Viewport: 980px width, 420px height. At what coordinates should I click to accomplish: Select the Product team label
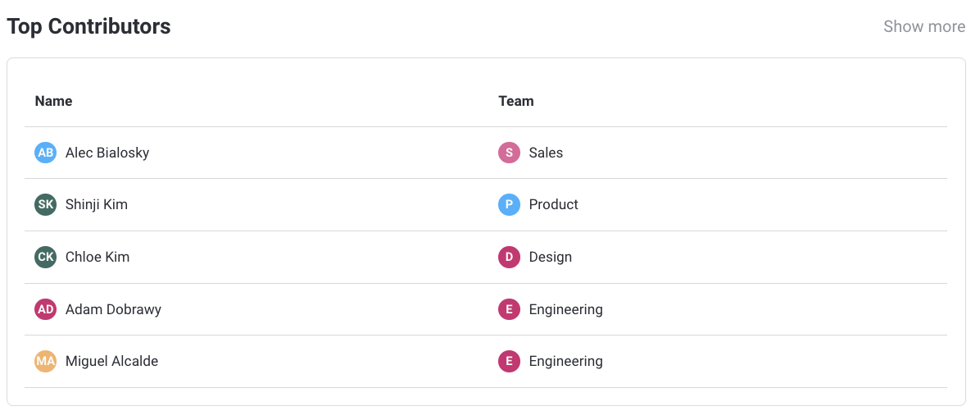tap(553, 204)
